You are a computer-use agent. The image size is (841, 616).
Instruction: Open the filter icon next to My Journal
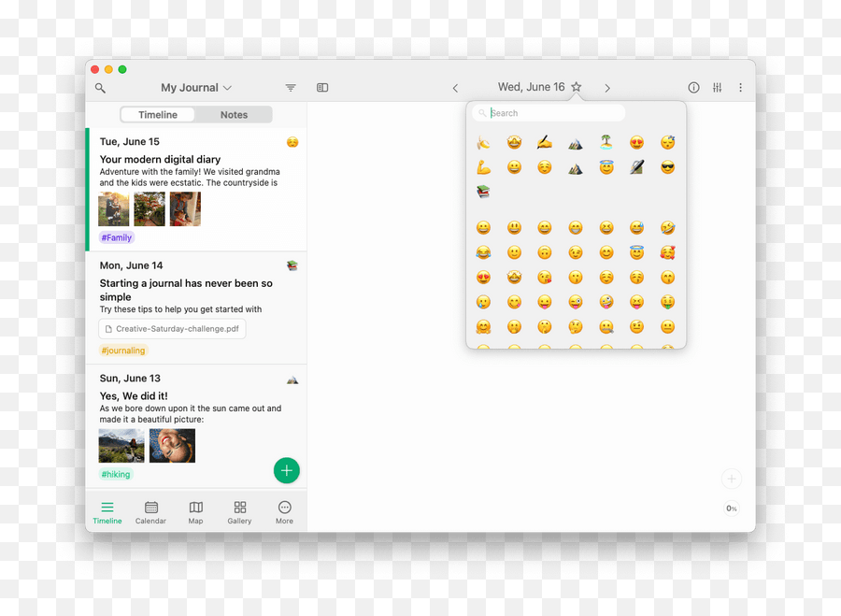tap(290, 87)
